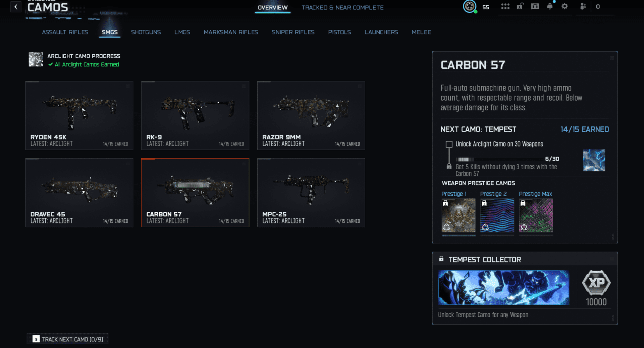This screenshot has height=348, width=644.
Task: Open the Tempest Collector reward banner
Action: (x=503, y=287)
